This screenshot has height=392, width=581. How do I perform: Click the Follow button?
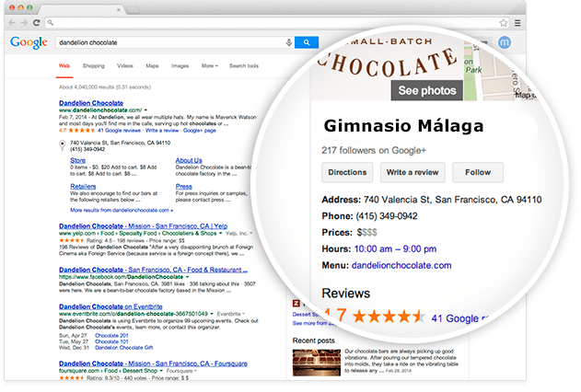[x=478, y=172]
